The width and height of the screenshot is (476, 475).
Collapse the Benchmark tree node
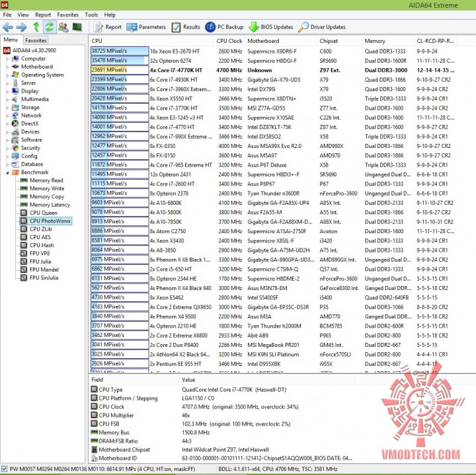(x=7, y=172)
